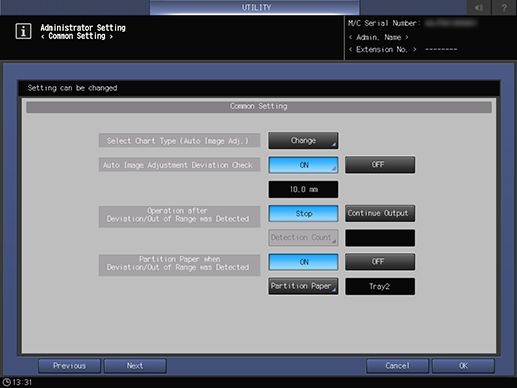Screen dimensions: 517x388
Task: Open the Detection Count setting
Action: pos(303,238)
